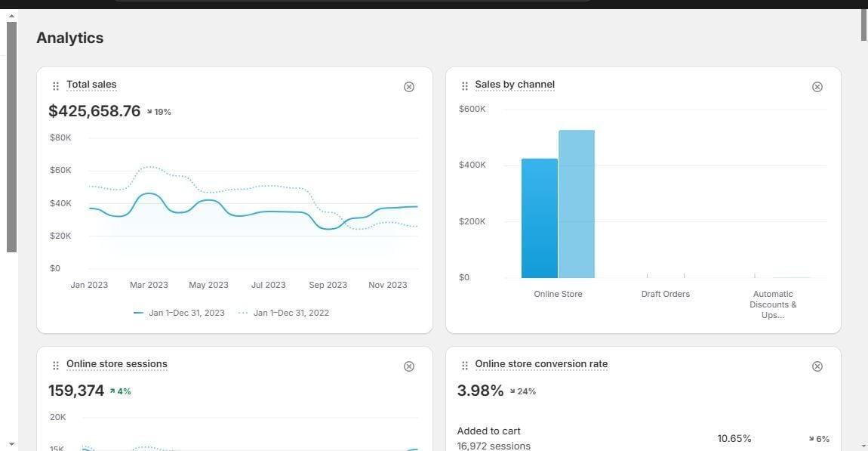Click the left scrollbar up arrow
868x451 pixels.
pyautogui.click(x=11, y=16)
